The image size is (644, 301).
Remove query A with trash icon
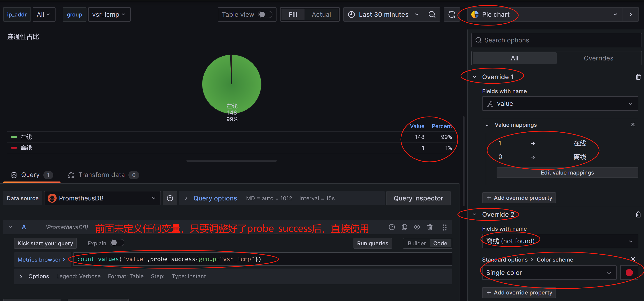click(430, 227)
